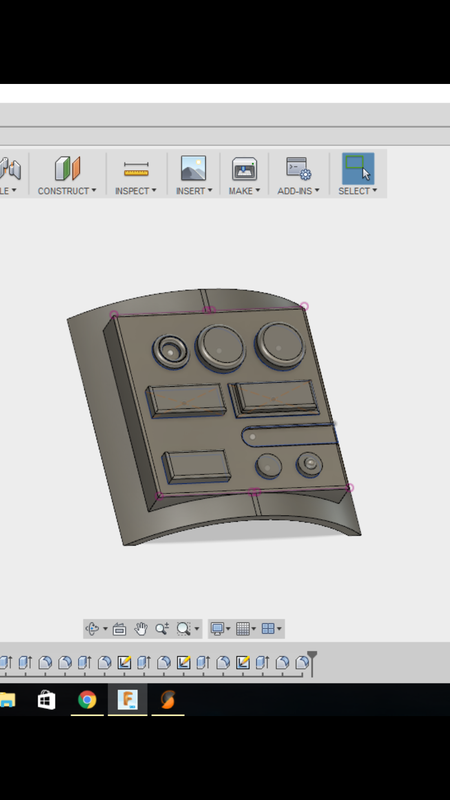Open the Grid and Snaps settings
The height and width of the screenshot is (800, 450).
coord(246,629)
